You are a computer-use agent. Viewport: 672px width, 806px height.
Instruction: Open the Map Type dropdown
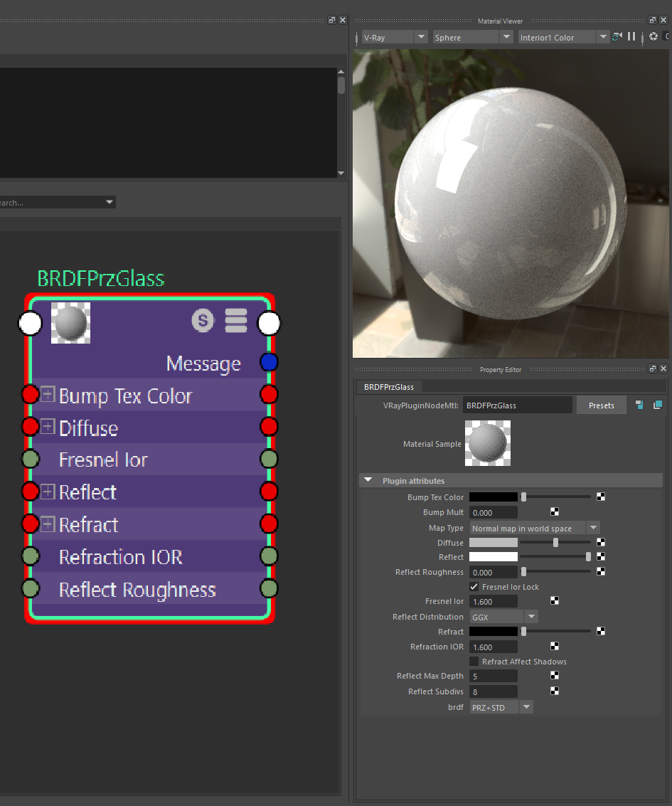pyautogui.click(x=534, y=528)
